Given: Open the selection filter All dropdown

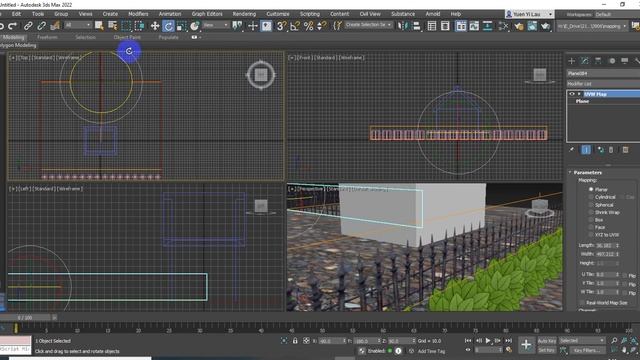Looking at the screenshot, I should click(x=78, y=25).
